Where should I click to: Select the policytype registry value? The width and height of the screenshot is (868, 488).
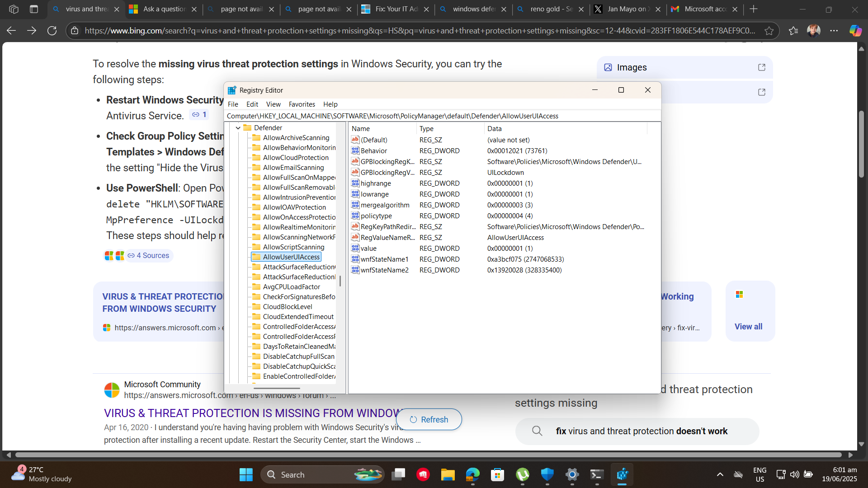point(376,216)
